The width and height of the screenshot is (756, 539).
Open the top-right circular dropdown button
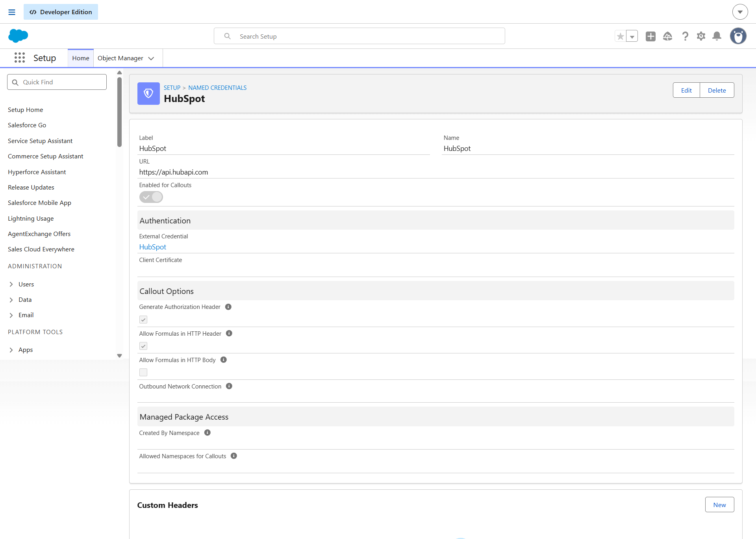coord(740,12)
